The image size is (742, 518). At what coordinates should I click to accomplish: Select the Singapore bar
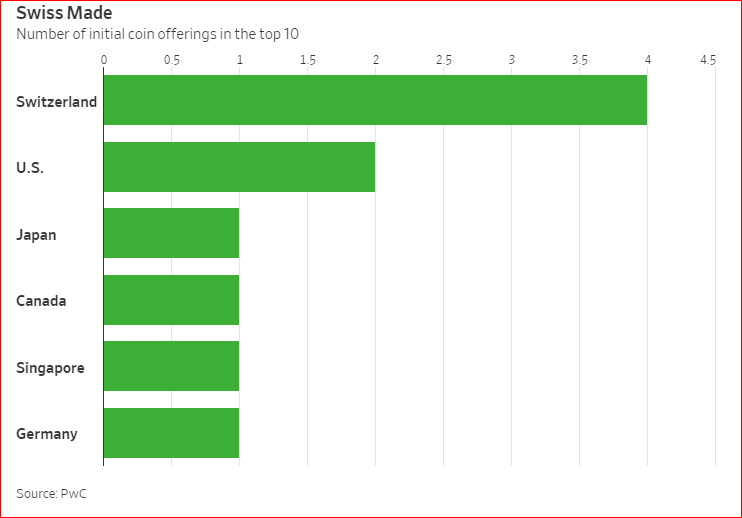click(x=171, y=366)
